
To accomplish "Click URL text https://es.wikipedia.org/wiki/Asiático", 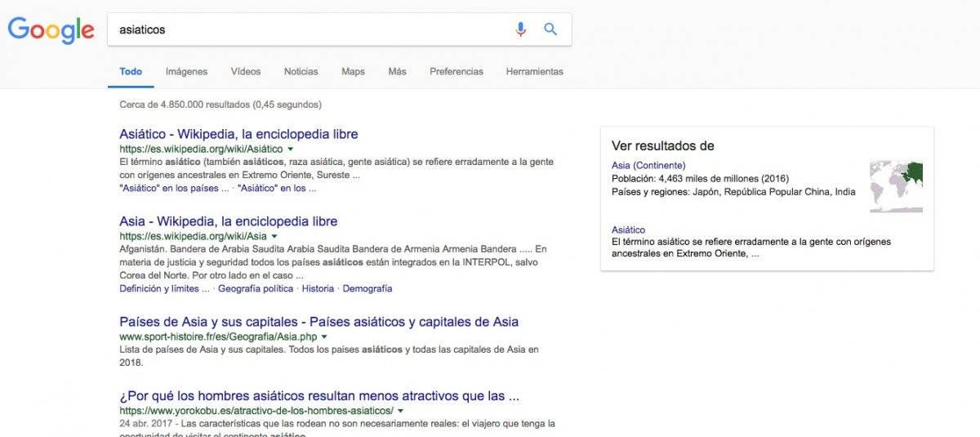I will tap(201, 150).
